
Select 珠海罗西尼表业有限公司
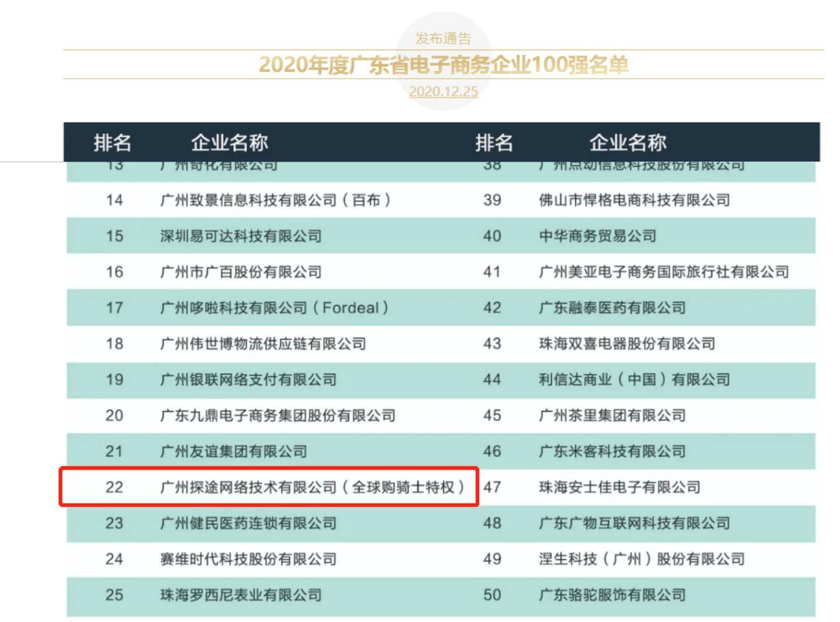[x=241, y=595]
